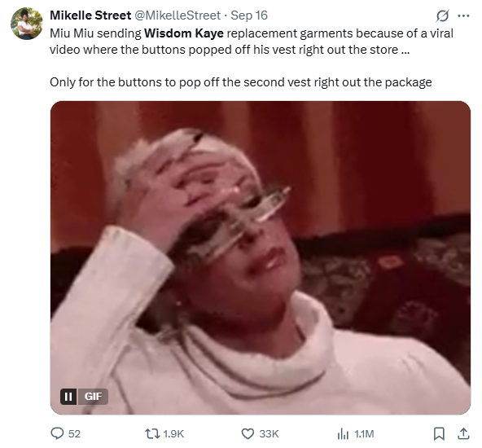The width and height of the screenshot is (482, 448).
Task: Click the Grok explain-post icon
Action: coord(442,15)
